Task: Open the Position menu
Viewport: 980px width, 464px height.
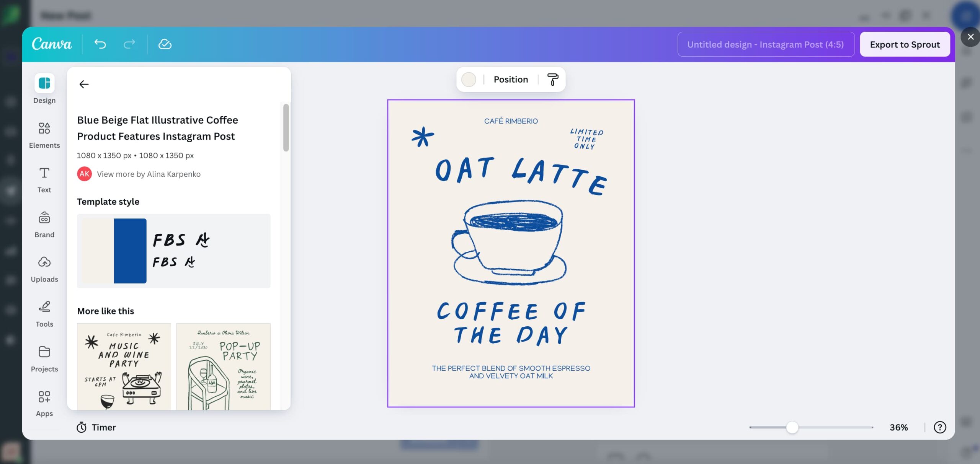Action: point(511,79)
